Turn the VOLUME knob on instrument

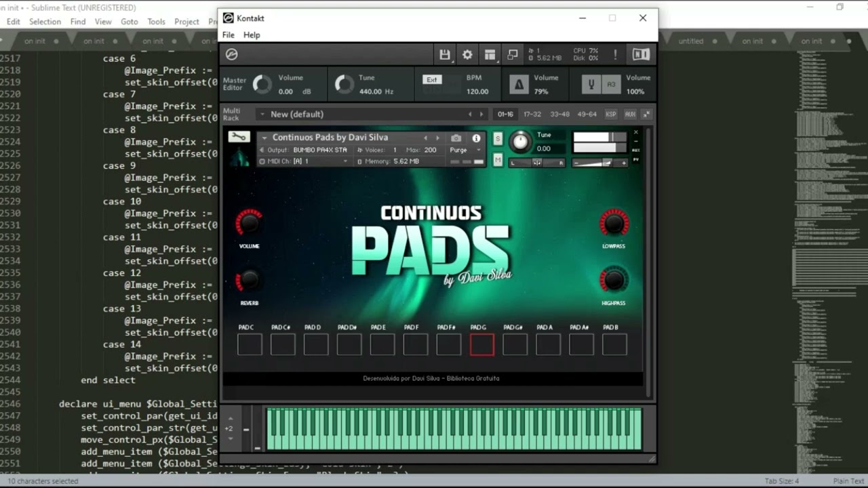tap(249, 223)
